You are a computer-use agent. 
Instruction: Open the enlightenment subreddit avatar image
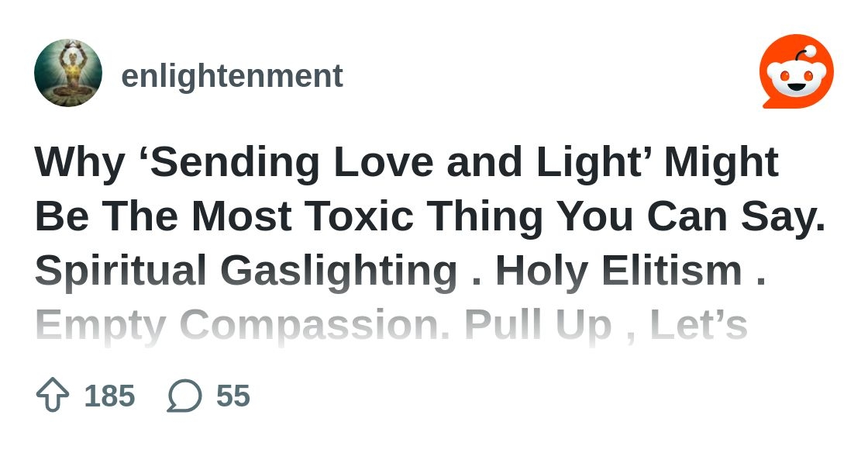[68, 73]
